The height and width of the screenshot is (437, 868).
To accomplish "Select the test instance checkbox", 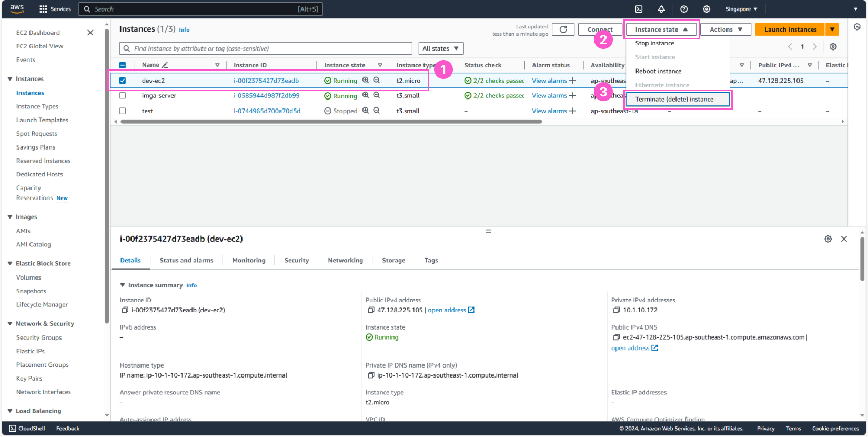I will pyautogui.click(x=123, y=111).
